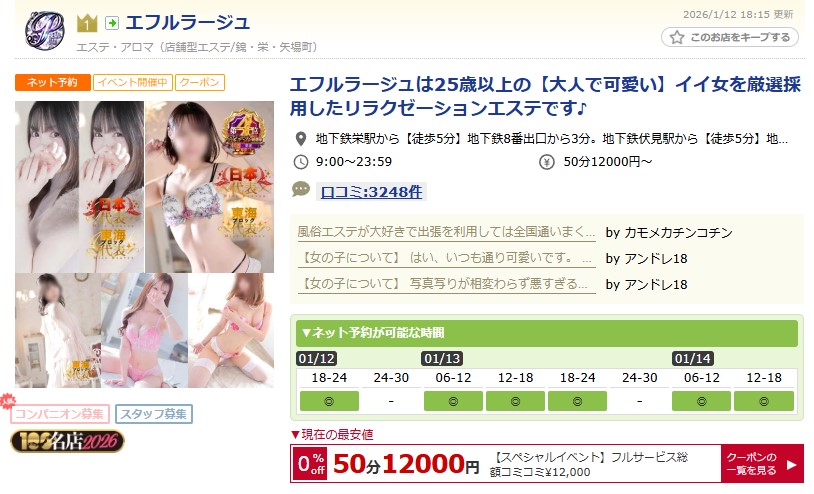This screenshot has width=814, height=494.
Task: Choose the 01/12 18-24 available slot
Action: click(329, 401)
